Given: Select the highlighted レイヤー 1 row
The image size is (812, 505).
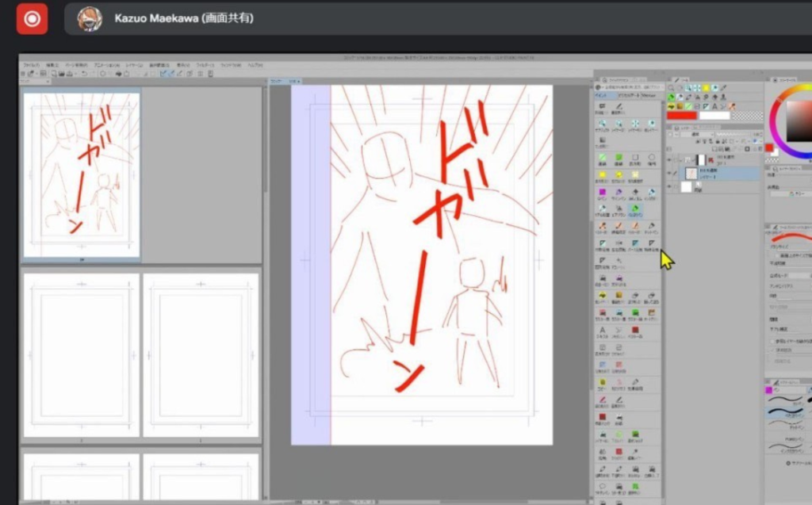Looking at the screenshot, I should point(721,174).
